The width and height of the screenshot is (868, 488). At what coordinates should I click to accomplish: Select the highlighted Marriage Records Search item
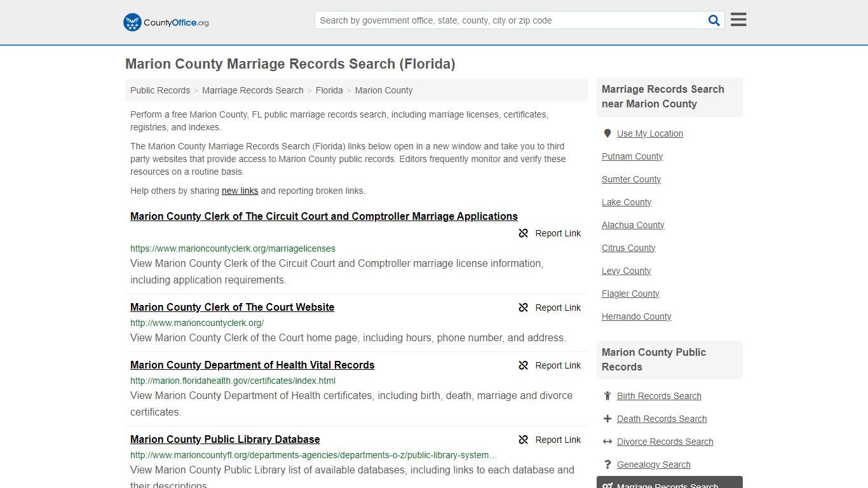(670, 482)
